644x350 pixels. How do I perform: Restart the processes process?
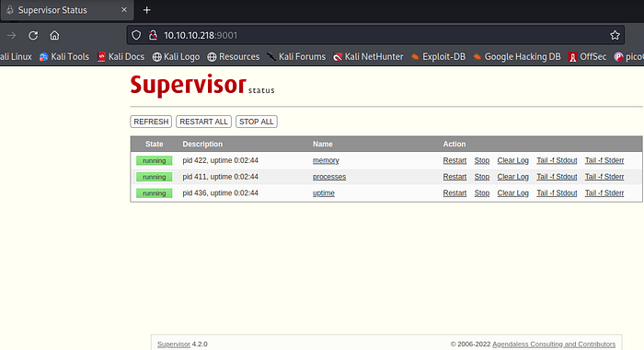point(454,177)
